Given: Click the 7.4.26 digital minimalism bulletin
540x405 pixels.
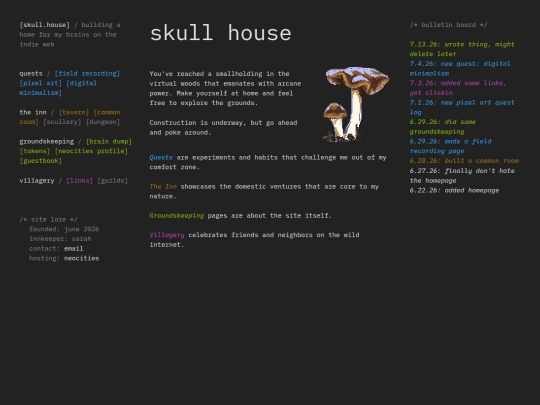Looking at the screenshot, I should tap(460, 69).
